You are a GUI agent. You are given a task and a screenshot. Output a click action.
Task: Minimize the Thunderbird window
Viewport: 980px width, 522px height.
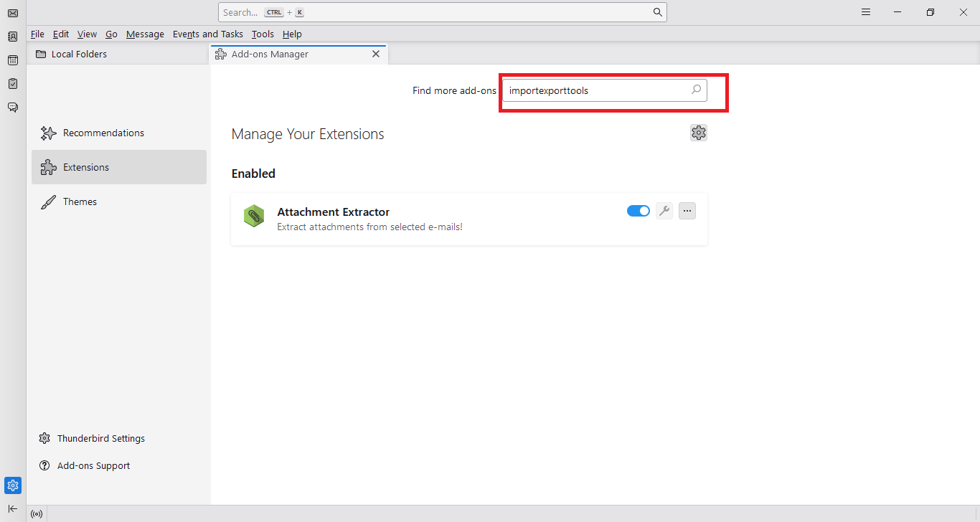click(897, 12)
